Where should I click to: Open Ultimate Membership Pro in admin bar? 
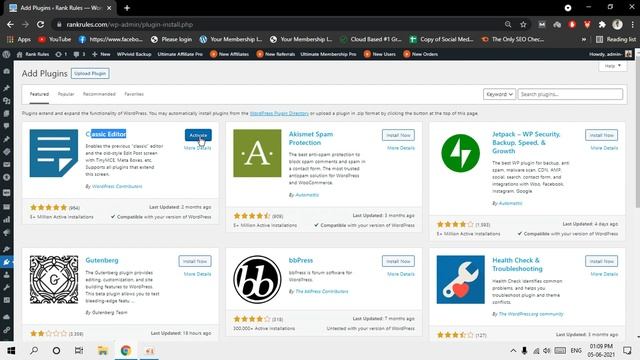click(328, 54)
